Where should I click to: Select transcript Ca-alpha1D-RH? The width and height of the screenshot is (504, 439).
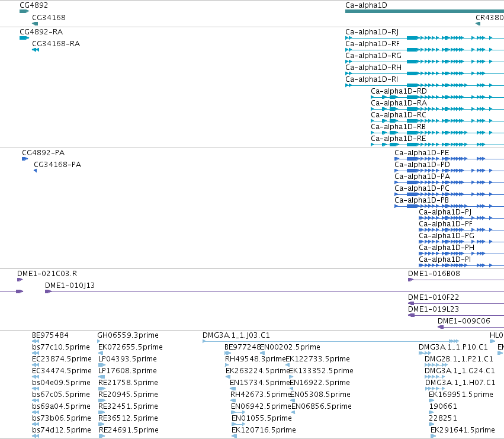425,73
